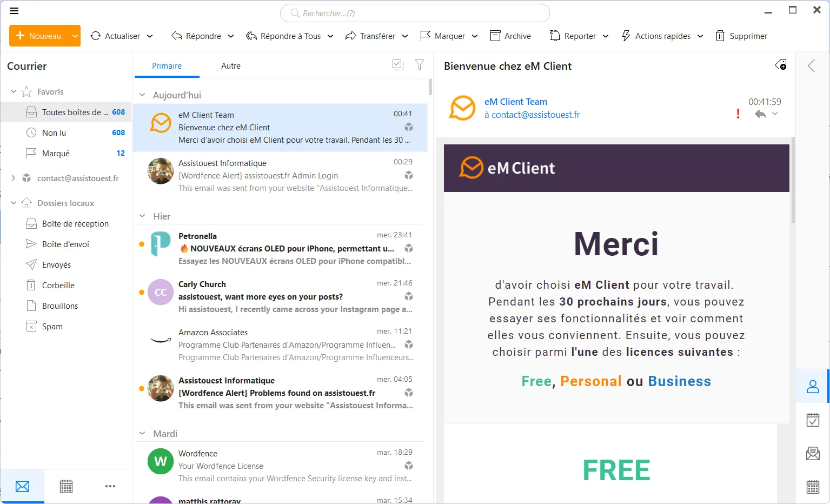Viewport: 830px width, 504px height.
Task: Snooze the message with Reporter
Action: click(x=573, y=36)
